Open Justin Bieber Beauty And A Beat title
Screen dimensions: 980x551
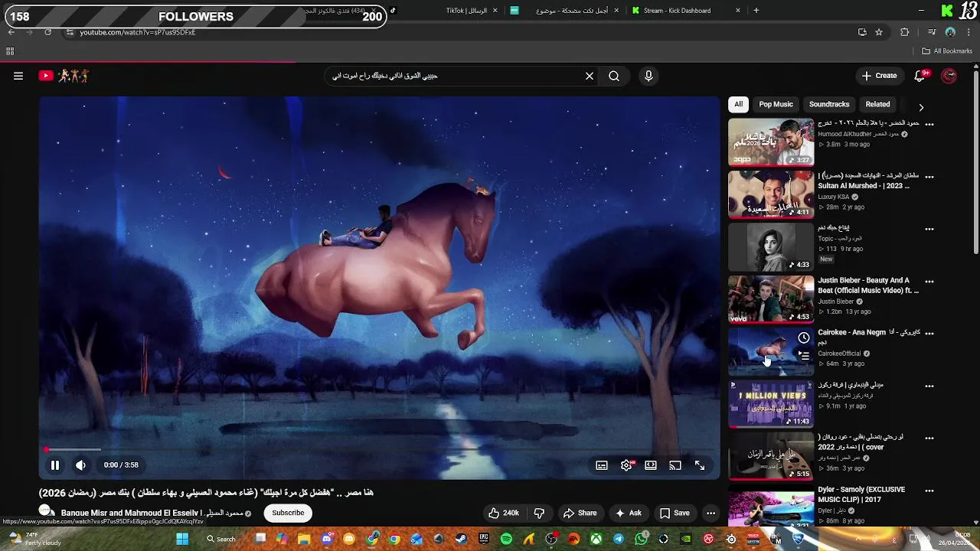868,285
